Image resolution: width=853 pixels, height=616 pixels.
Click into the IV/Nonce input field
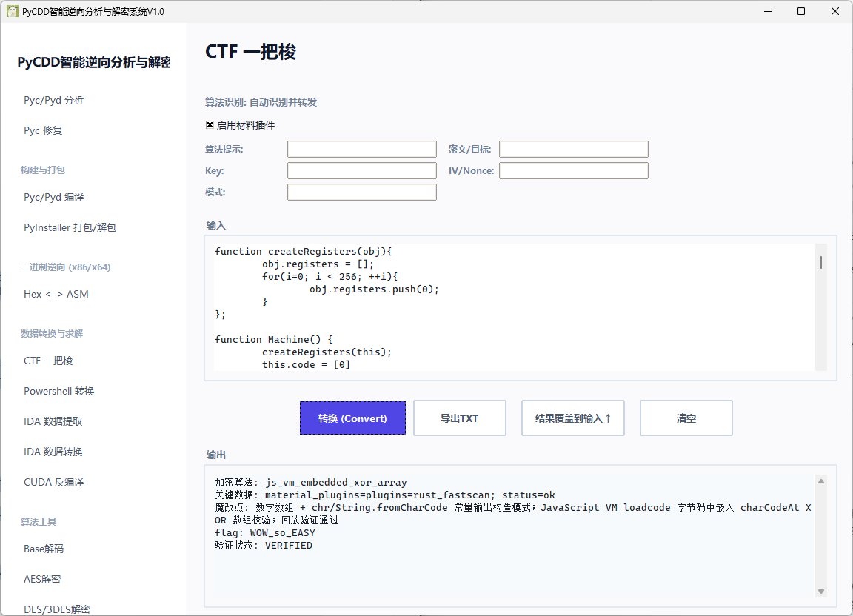click(573, 171)
